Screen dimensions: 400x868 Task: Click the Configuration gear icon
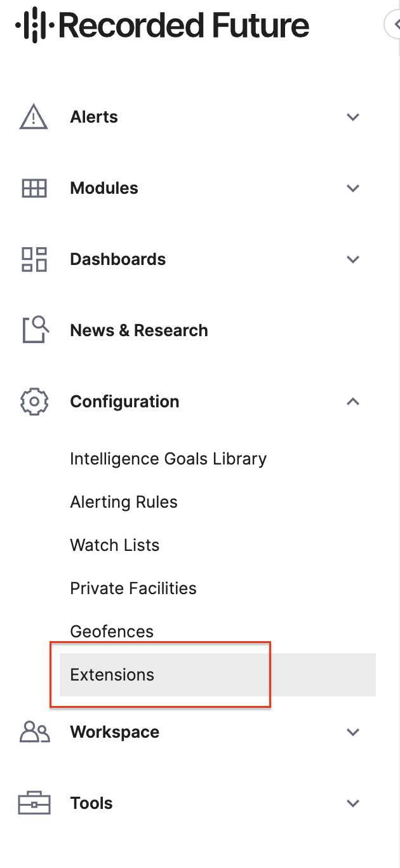(x=34, y=402)
